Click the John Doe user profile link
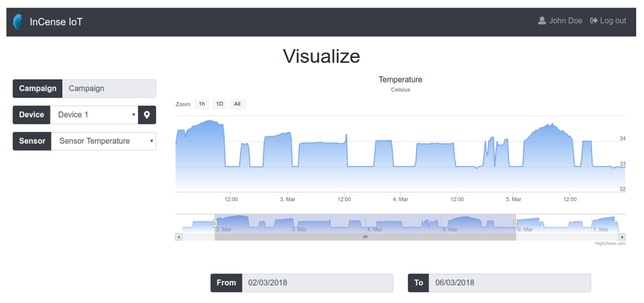Viewport: 644px width, 303px height. [560, 21]
